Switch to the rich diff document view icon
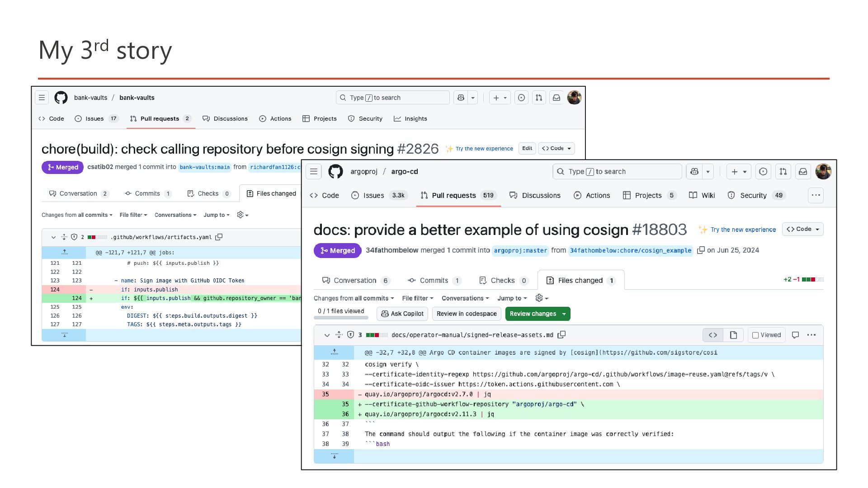The image size is (868, 488). (x=733, y=335)
